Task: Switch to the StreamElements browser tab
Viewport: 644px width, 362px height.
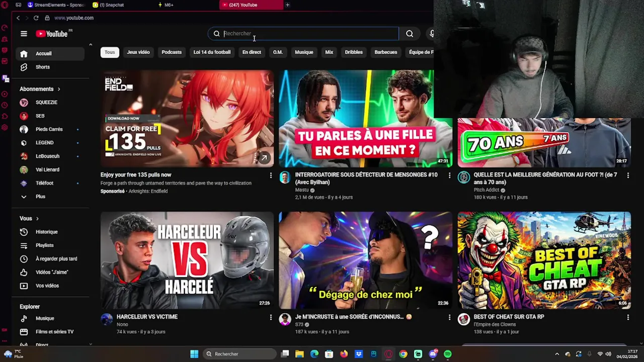Action: coord(55,5)
